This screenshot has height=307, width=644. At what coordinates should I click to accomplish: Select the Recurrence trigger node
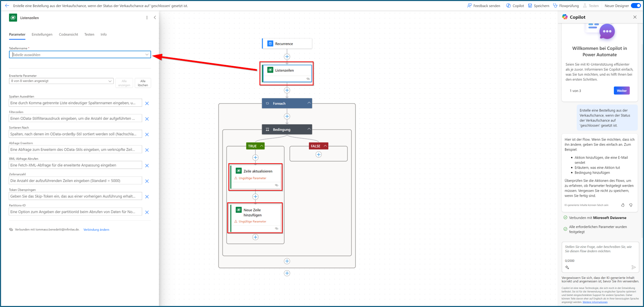(x=287, y=44)
